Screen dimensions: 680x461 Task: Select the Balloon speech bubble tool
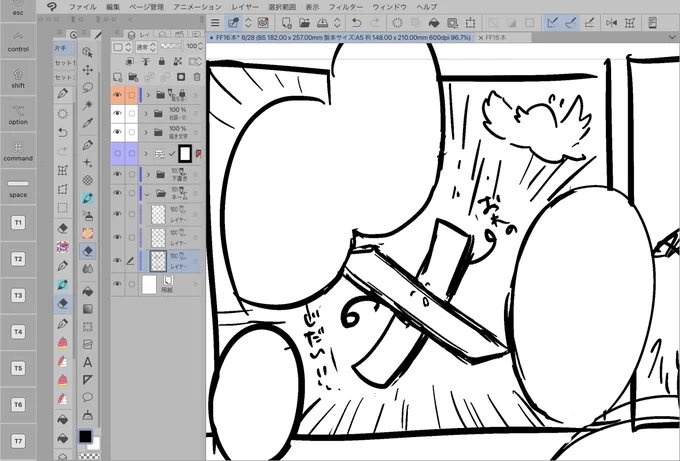point(87,397)
